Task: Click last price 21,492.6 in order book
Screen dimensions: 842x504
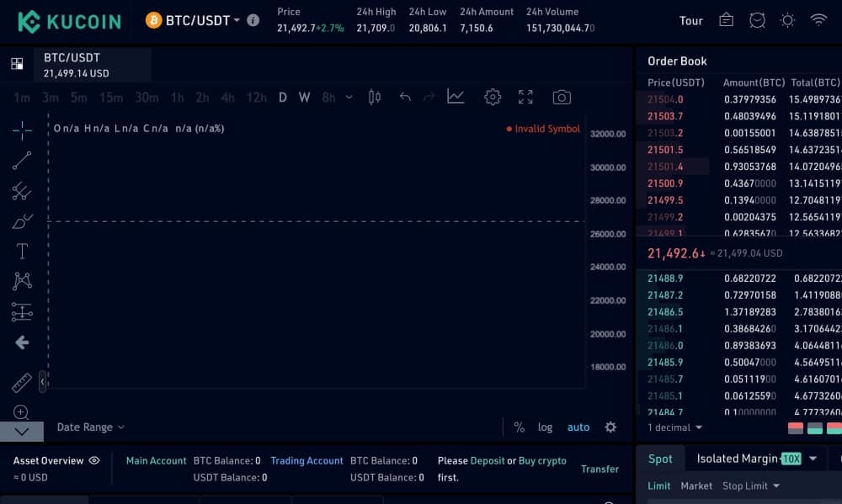Action: point(675,253)
